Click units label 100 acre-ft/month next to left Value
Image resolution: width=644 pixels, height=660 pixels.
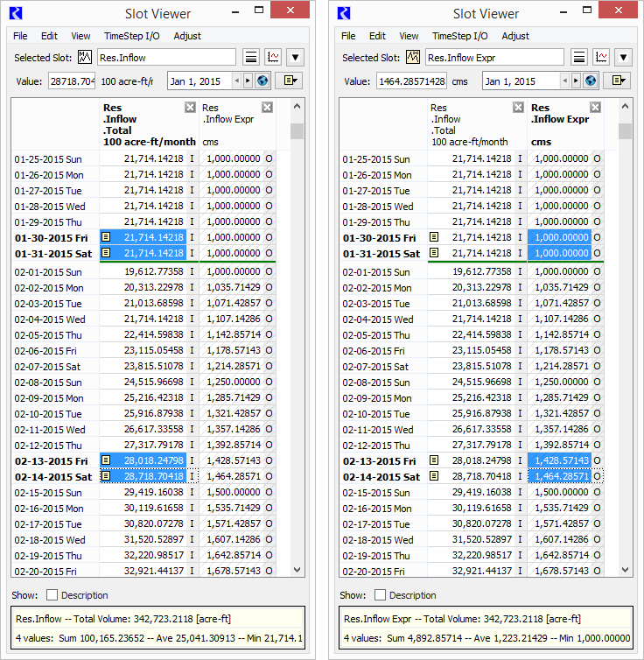[127, 81]
